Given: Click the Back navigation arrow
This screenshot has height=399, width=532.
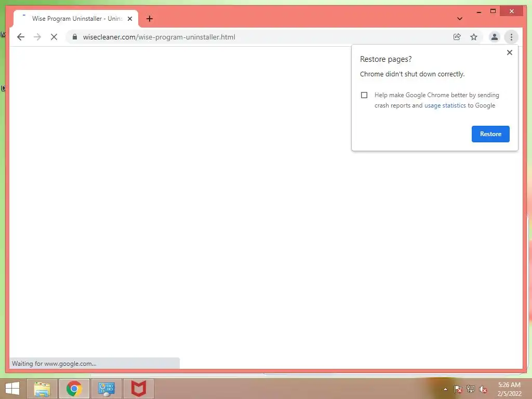Looking at the screenshot, I should point(21,37).
